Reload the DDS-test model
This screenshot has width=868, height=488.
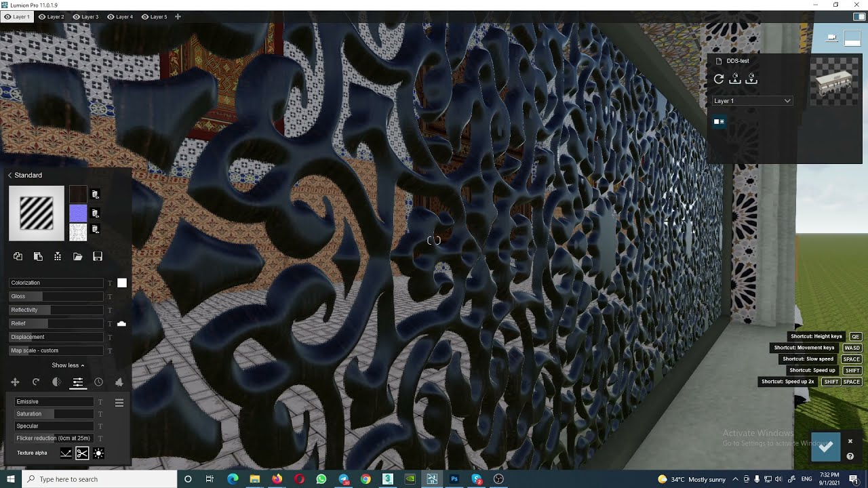point(719,79)
